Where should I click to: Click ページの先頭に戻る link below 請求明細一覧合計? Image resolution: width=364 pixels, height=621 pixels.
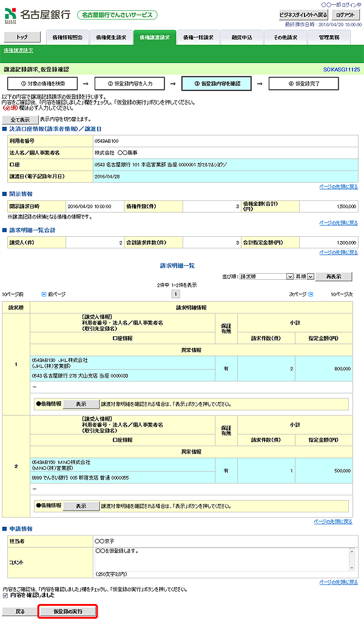tap(339, 253)
